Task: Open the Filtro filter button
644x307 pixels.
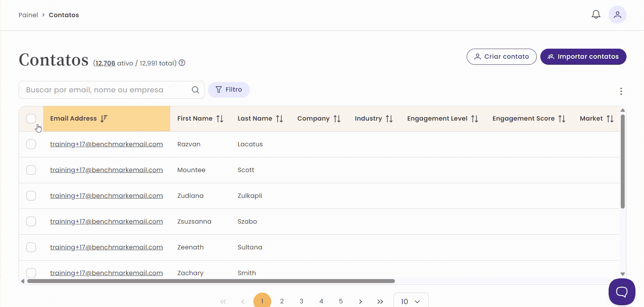Action: coord(229,89)
